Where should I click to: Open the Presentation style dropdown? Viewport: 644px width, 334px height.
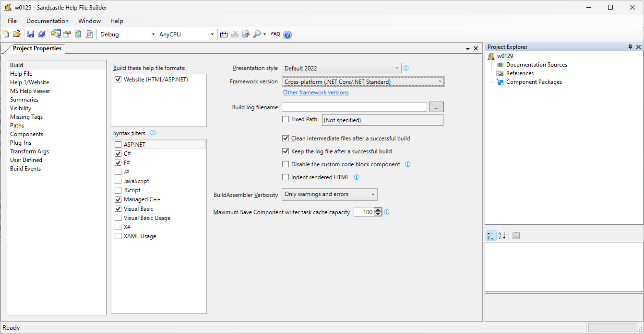[x=341, y=68]
